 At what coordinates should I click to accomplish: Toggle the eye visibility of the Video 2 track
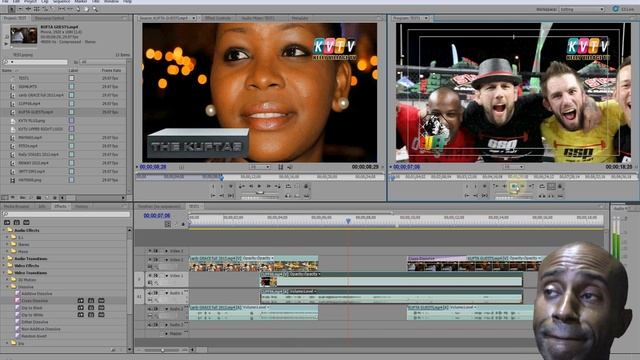[150, 259]
